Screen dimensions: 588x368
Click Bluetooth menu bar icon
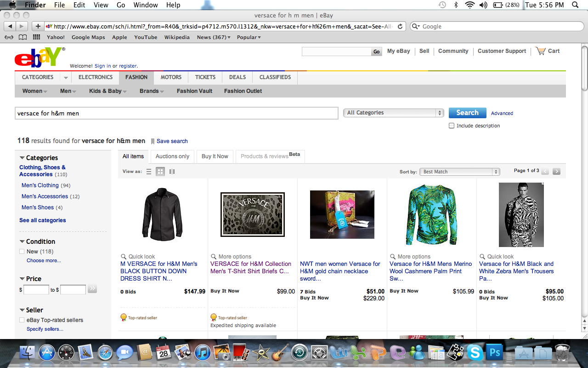[x=456, y=5]
